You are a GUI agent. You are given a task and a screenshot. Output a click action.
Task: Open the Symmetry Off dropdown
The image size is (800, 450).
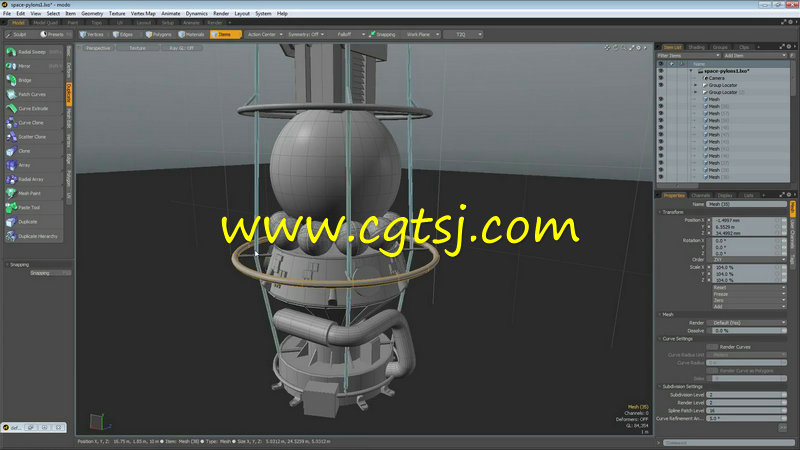(306, 35)
